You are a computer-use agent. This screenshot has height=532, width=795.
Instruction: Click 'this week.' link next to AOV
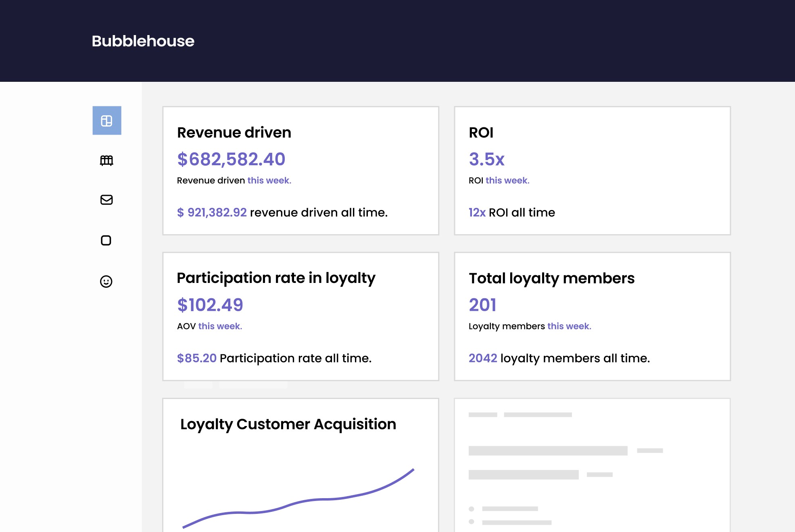(x=220, y=326)
